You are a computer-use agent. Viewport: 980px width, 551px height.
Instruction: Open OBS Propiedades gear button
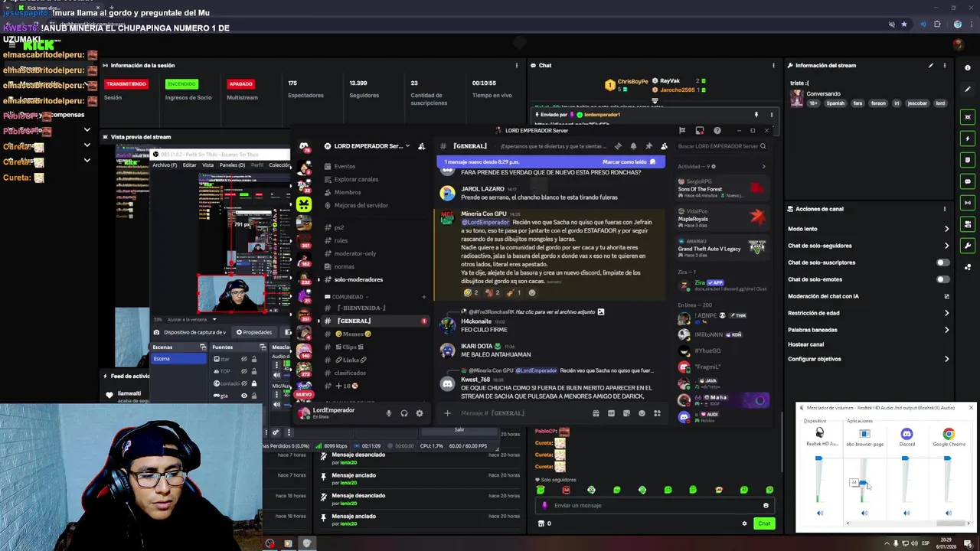coord(254,332)
